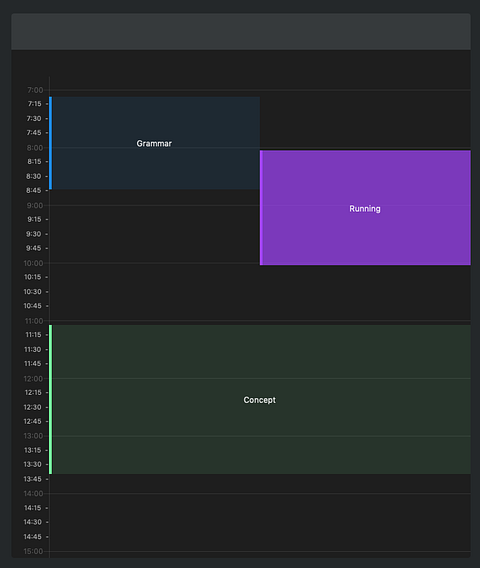Click empty slot at 10:15 row

(x=260, y=277)
